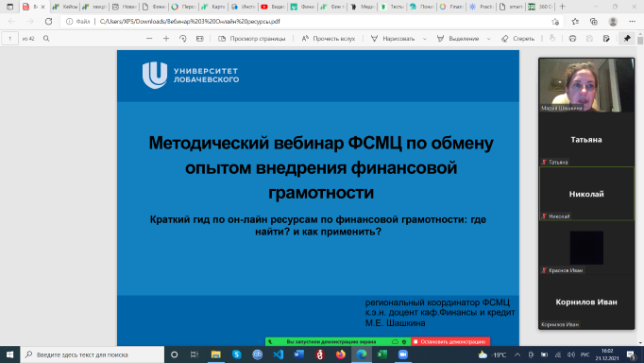Switch to the YouTube browser tab
Viewport: 644px width, 363px height.
click(273, 7)
